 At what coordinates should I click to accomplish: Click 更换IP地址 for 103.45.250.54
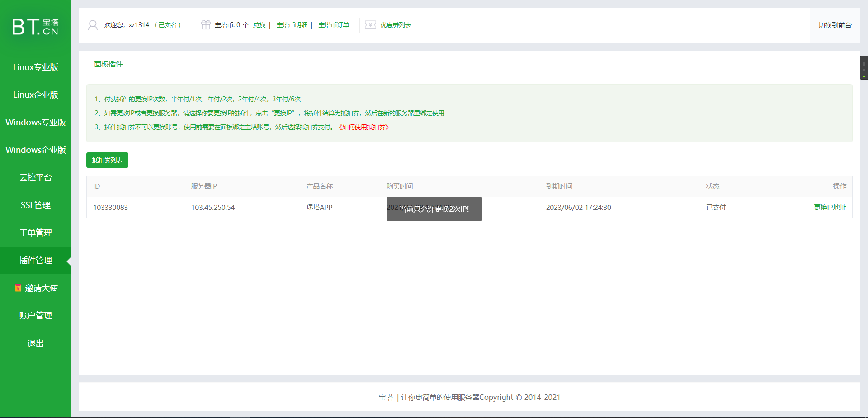(830, 207)
